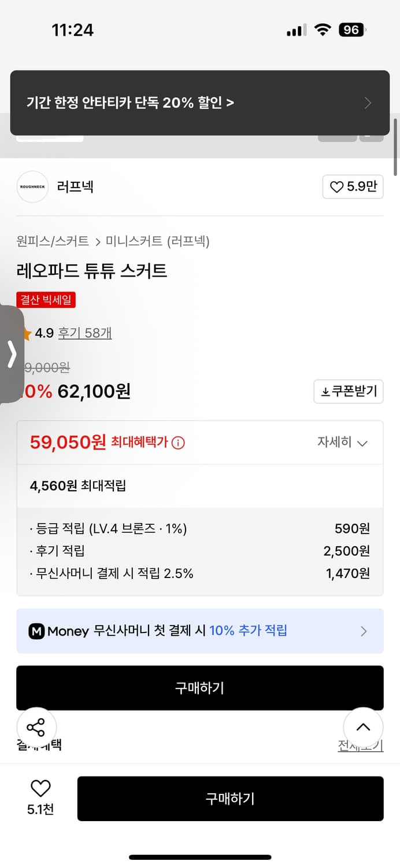Tap the brand heart icon showing 5.9만
Viewport: 400px width, 868px height.
[x=337, y=186]
